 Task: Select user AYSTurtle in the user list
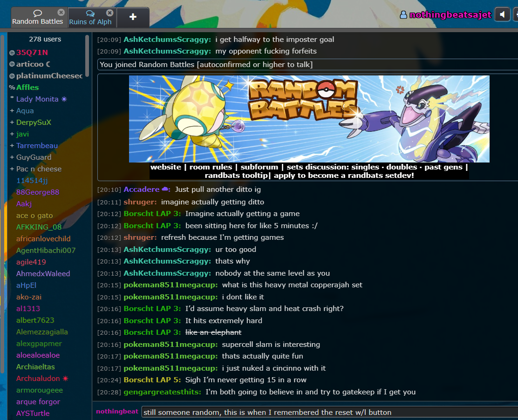click(x=33, y=413)
